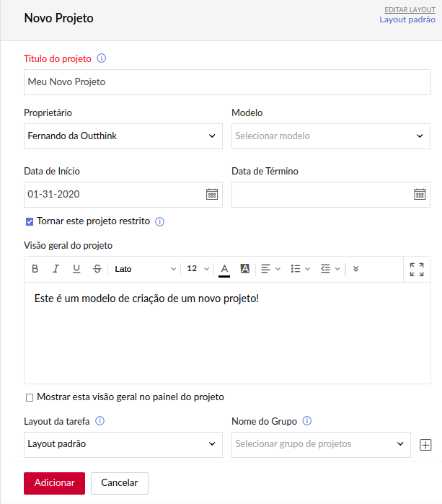Click the EDITAR LAYOUT link

pyautogui.click(x=410, y=10)
